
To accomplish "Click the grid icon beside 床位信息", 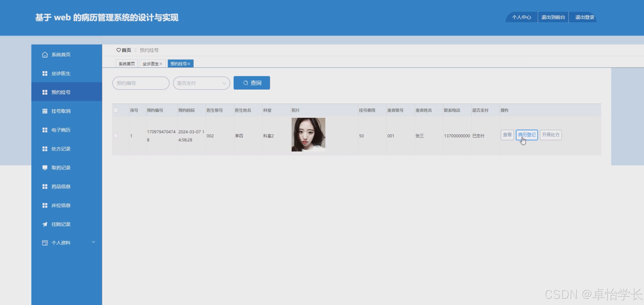I will pos(45,205).
